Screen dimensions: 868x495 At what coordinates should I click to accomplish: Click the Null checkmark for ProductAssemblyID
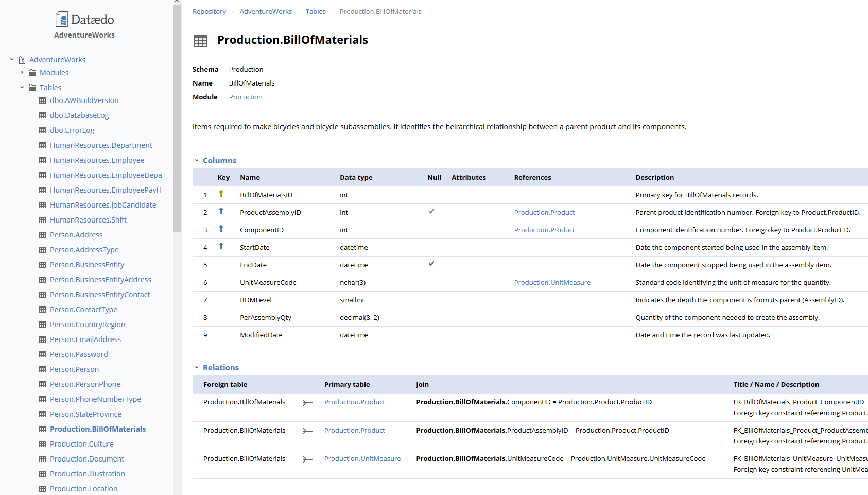[x=431, y=211]
